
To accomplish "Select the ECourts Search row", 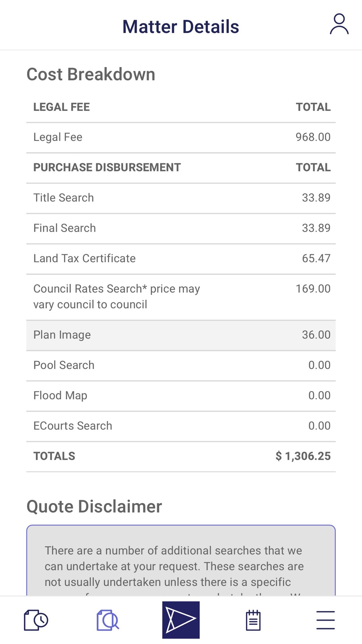I will pos(181,426).
